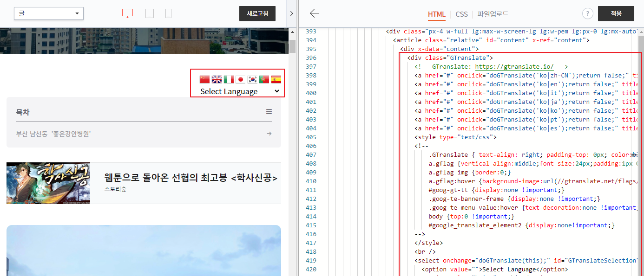The image size is (644, 276).
Task: Translate page using the UK flag
Action: tap(217, 79)
